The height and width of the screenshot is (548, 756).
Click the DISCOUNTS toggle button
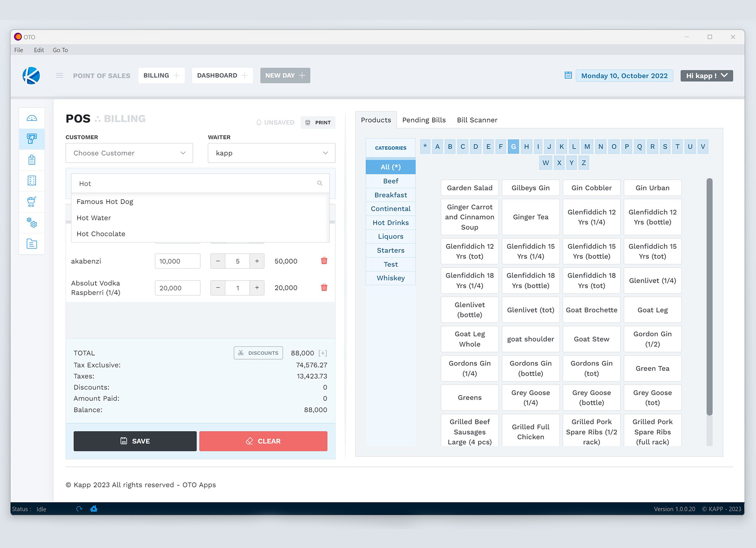pos(259,353)
